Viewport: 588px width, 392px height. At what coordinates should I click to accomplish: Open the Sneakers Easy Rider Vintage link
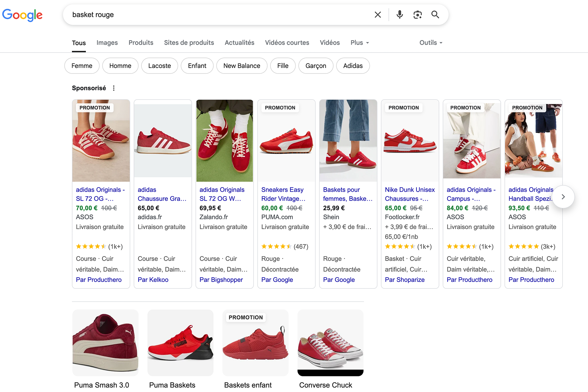(x=284, y=194)
